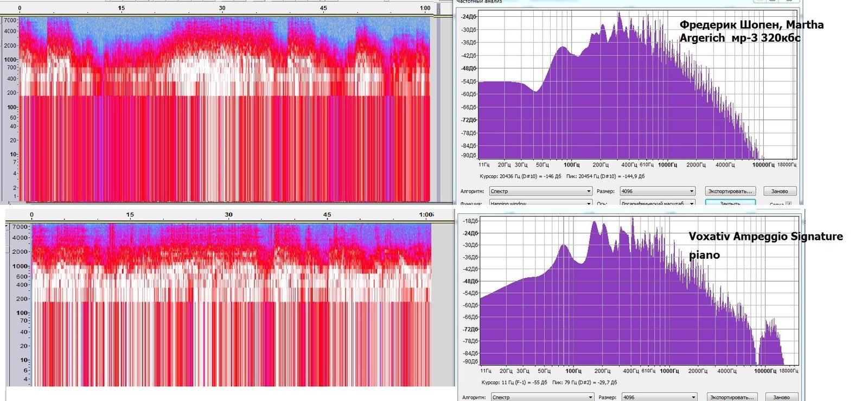Click the 'Курсор: 20436 Гц (D#10) = -146 Дб' readout

pos(521,176)
